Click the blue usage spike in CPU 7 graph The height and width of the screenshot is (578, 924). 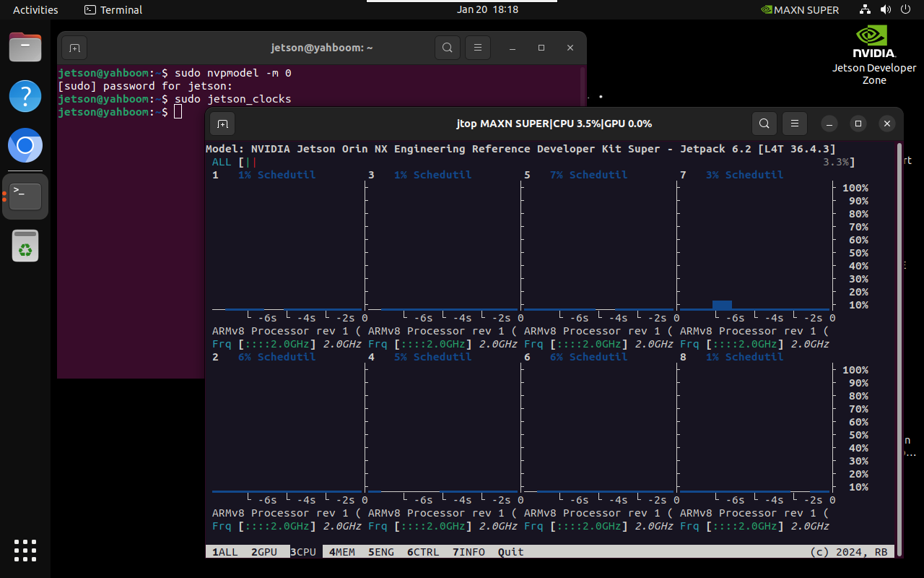coord(722,305)
